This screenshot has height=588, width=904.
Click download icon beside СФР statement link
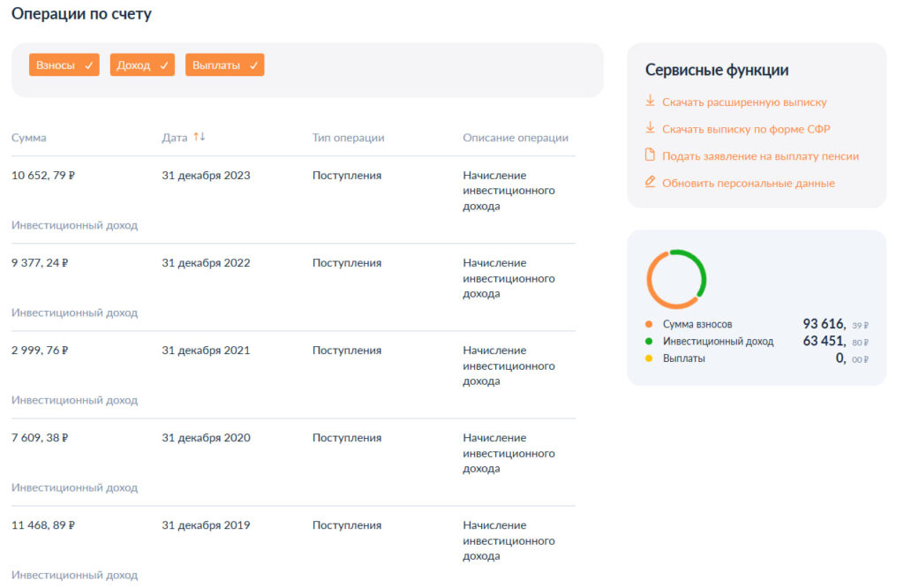650,128
